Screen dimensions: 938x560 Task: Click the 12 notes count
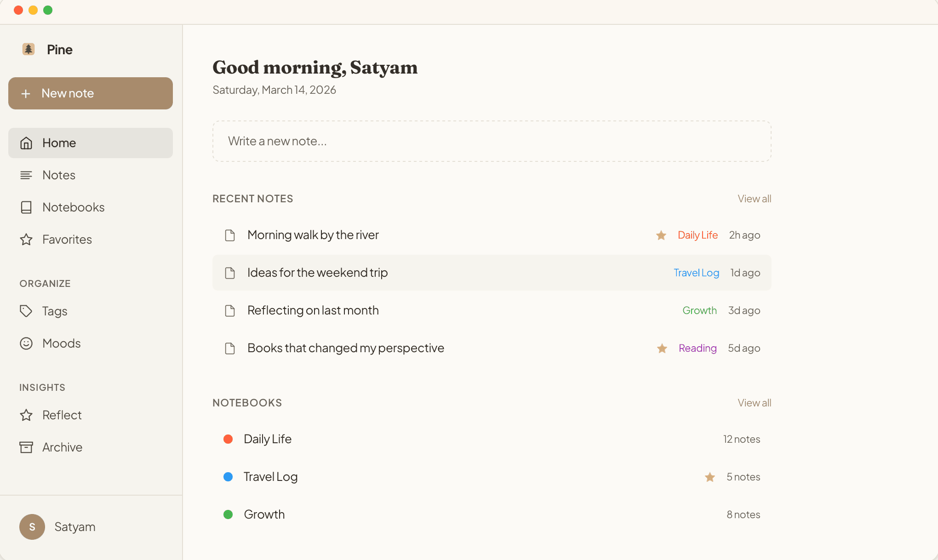coord(742,439)
